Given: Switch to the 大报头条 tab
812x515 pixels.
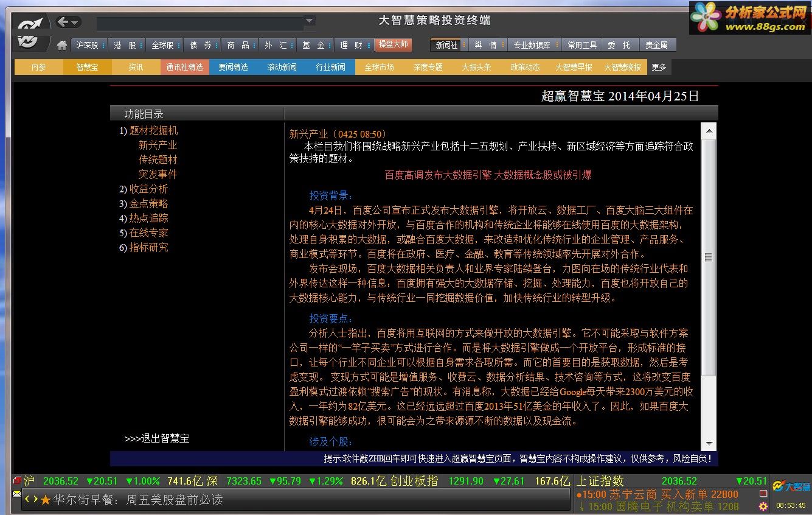Looking at the screenshot, I should [477, 67].
